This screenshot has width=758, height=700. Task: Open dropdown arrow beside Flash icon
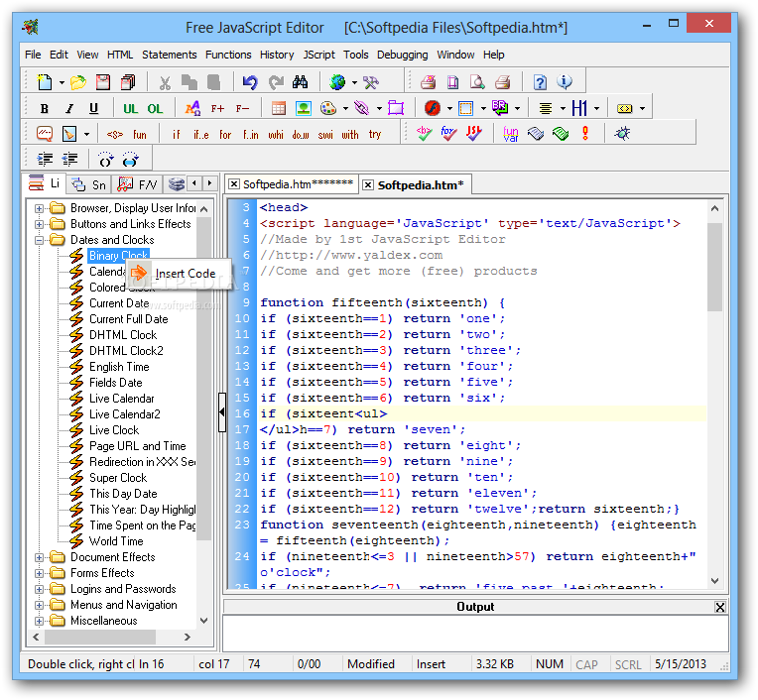click(449, 109)
